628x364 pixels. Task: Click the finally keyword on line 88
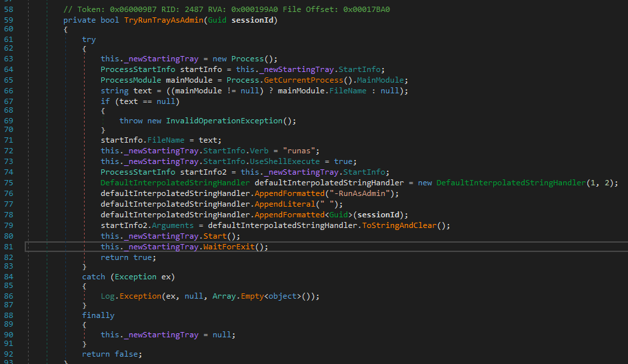pyautogui.click(x=98, y=315)
